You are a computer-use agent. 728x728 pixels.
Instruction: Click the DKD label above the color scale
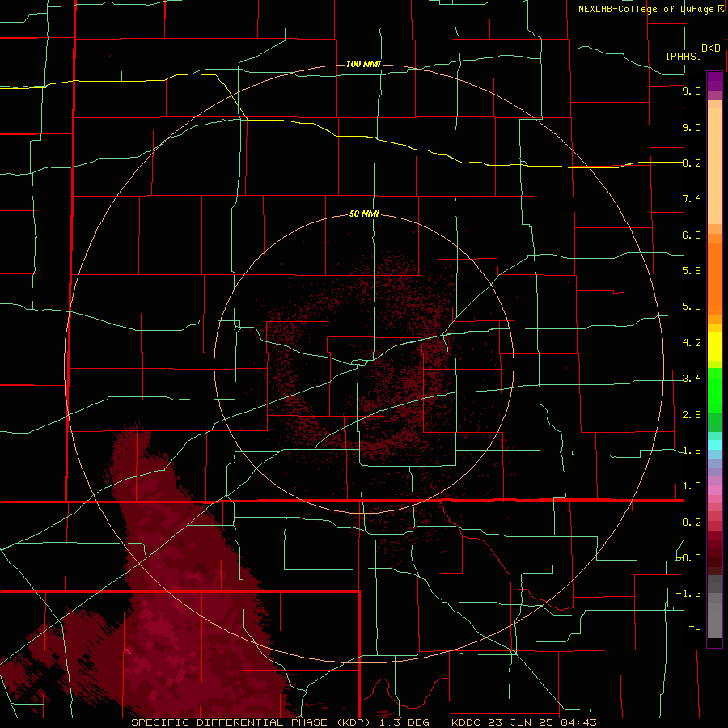[x=711, y=49]
